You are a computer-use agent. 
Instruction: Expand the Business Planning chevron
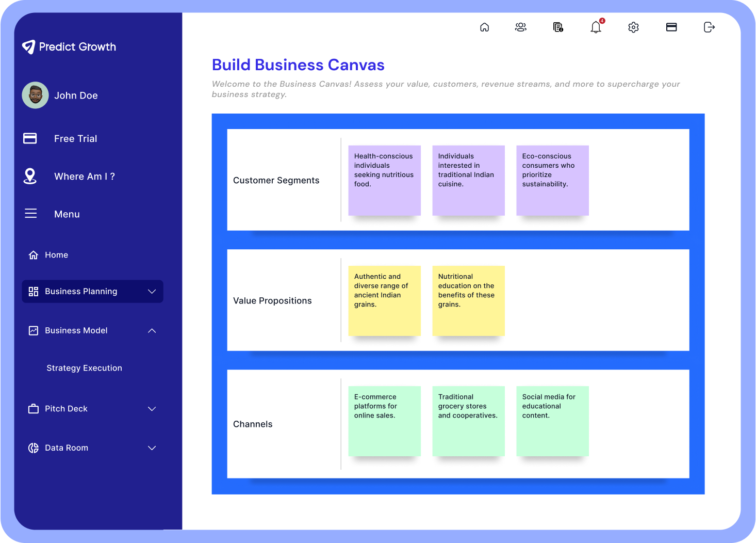152,292
